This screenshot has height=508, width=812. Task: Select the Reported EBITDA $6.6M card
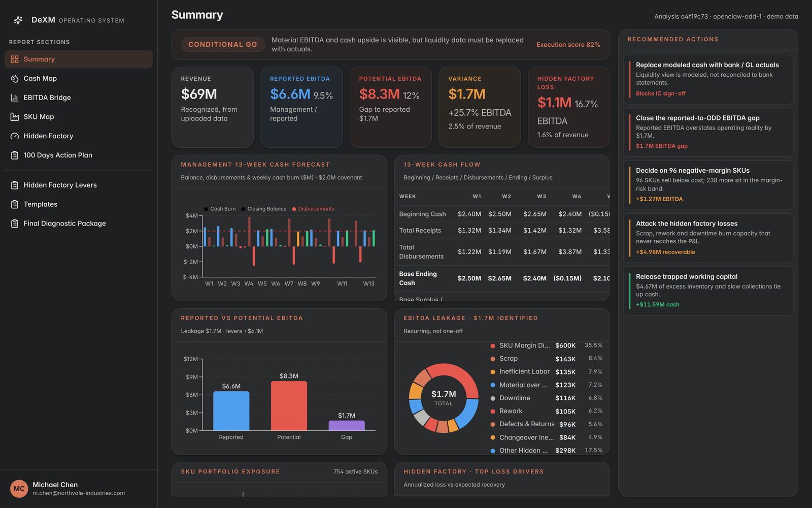[x=301, y=107]
